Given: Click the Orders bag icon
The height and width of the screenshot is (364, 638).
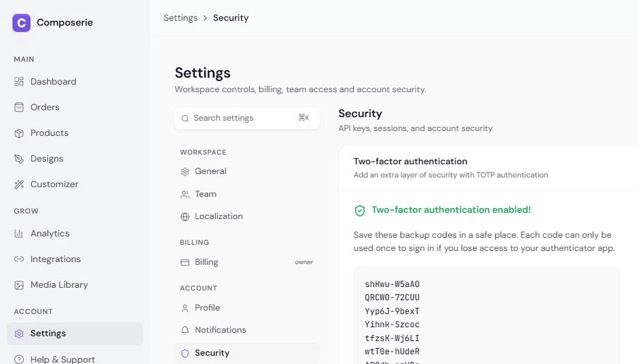Looking at the screenshot, I should coord(19,107).
